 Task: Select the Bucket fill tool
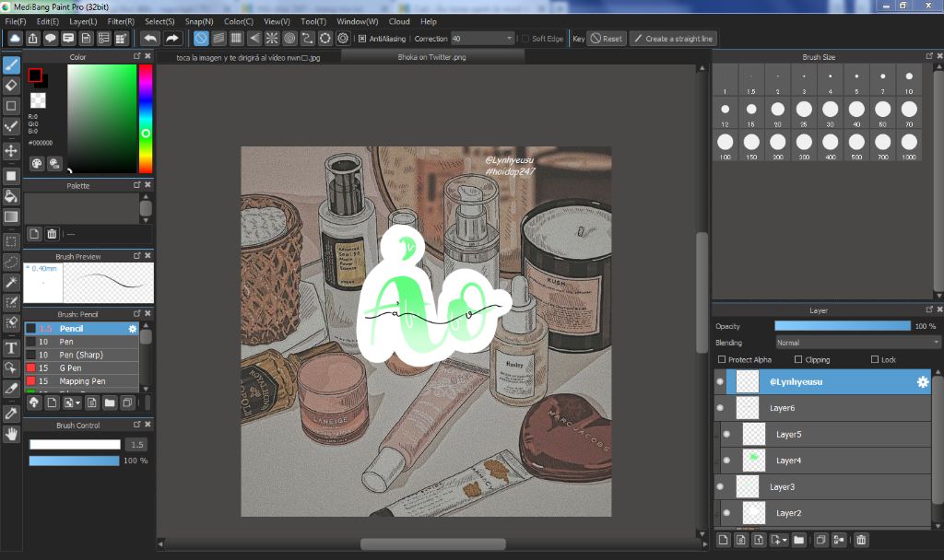click(x=11, y=196)
